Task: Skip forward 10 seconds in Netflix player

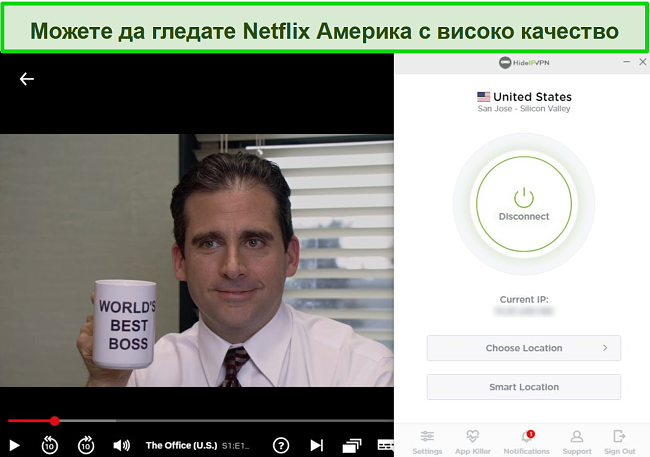Action: tap(86, 445)
